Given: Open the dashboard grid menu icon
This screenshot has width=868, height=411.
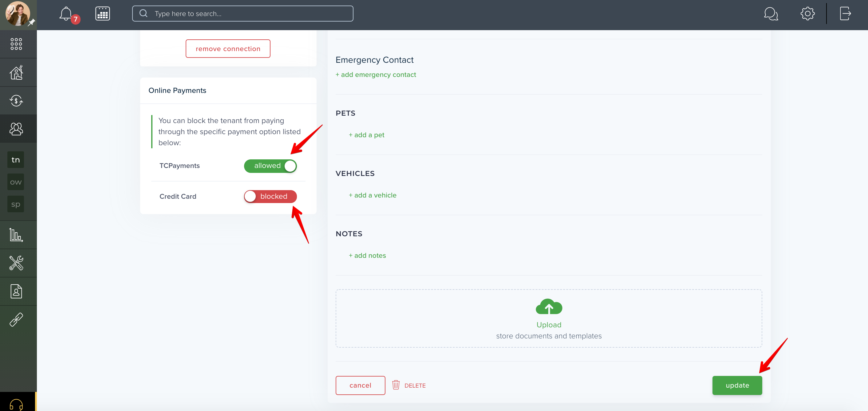Looking at the screenshot, I should pos(16,44).
